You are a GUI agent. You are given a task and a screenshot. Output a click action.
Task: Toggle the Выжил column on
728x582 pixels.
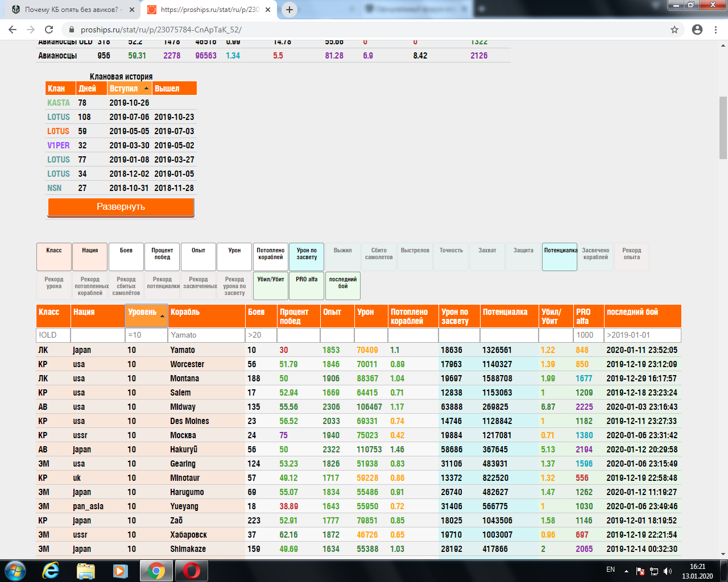(343, 257)
